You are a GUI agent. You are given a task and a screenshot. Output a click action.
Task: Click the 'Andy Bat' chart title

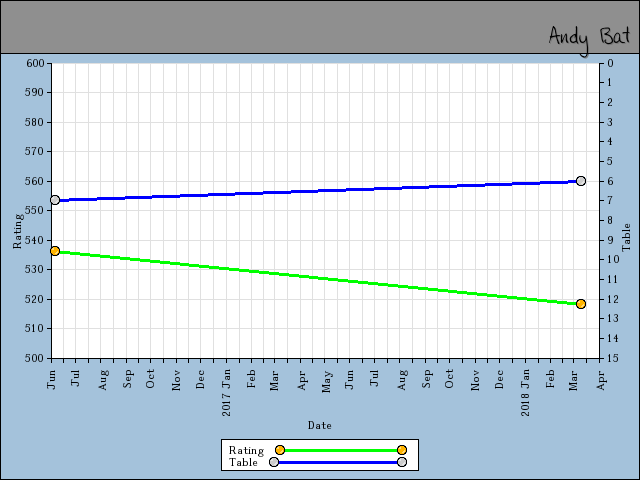pyautogui.click(x=588, y=36)
